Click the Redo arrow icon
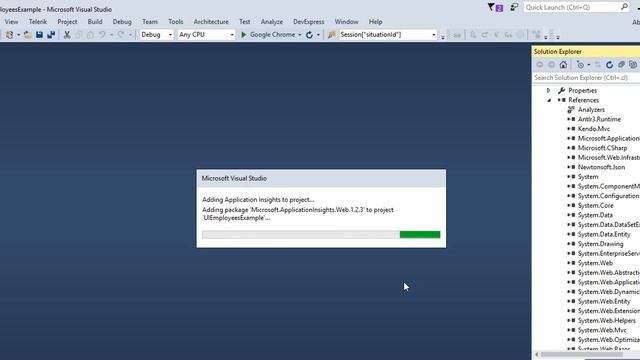This screenshot has height=360, width=640. tap(121, 35)
